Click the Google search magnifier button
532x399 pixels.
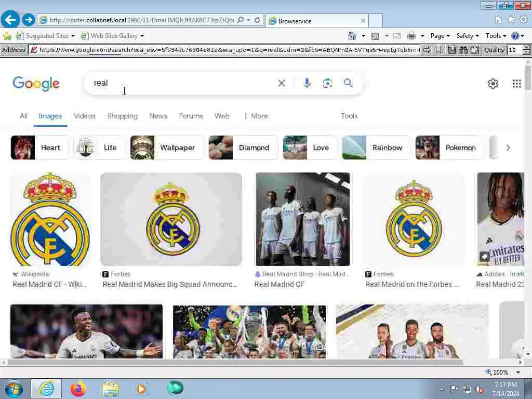click(348, 83)
